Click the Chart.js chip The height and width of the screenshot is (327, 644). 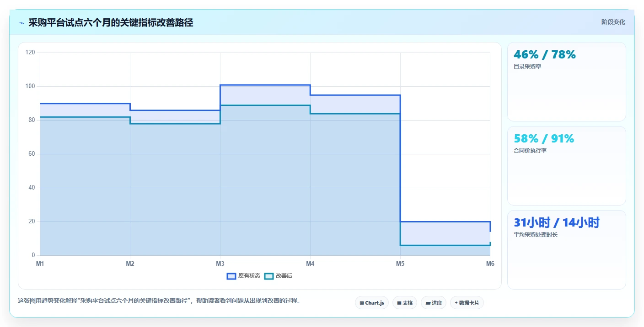click(x=372, y=303)
